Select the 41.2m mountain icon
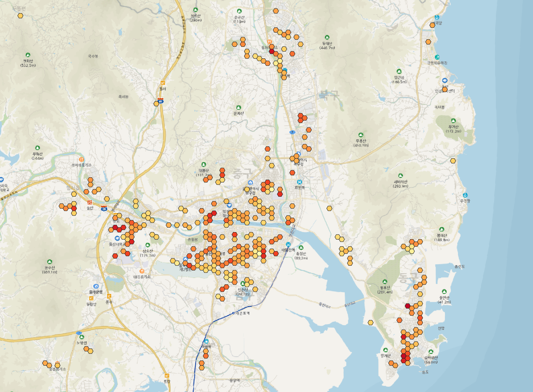 tap(444, 291)
